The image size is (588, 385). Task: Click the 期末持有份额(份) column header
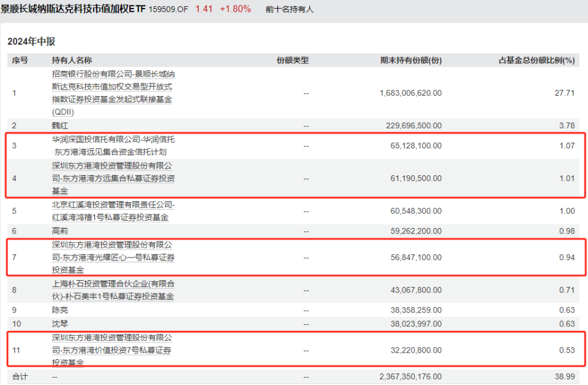[411, 61]
